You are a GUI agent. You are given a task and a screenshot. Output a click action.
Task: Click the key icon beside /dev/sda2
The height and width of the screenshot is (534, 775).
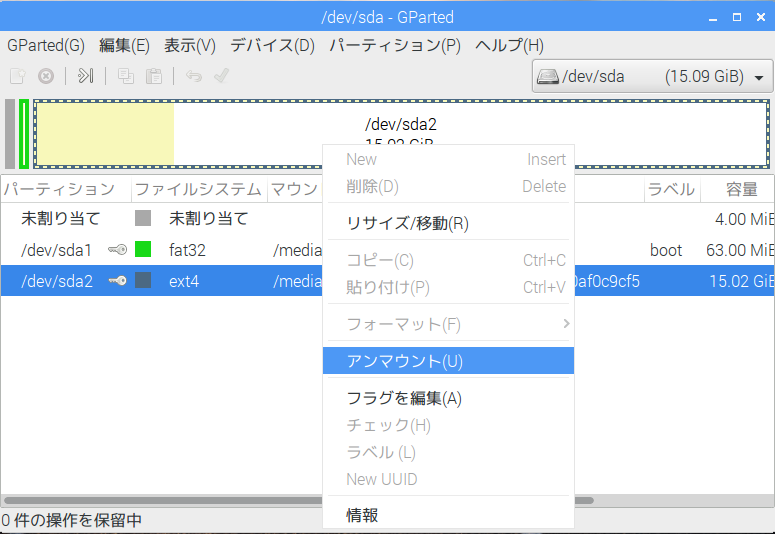(x=117, y=281)
